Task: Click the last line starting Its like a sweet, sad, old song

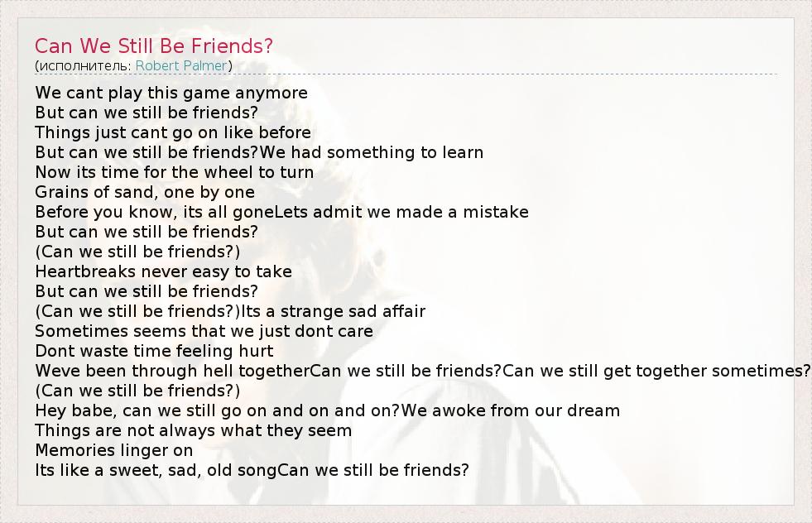Action: tap(252, 470)
